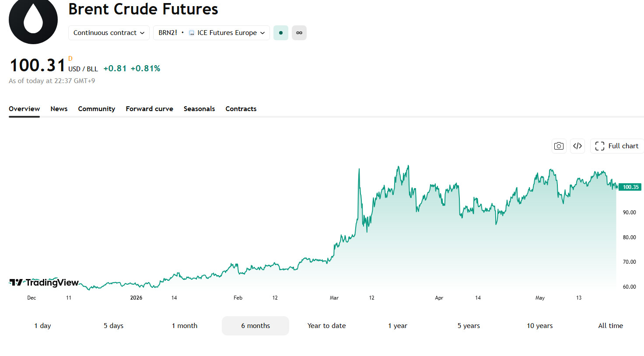Viewport: 644px width, 356px height.
Task: Open the Full chart view
Action: 617,146
